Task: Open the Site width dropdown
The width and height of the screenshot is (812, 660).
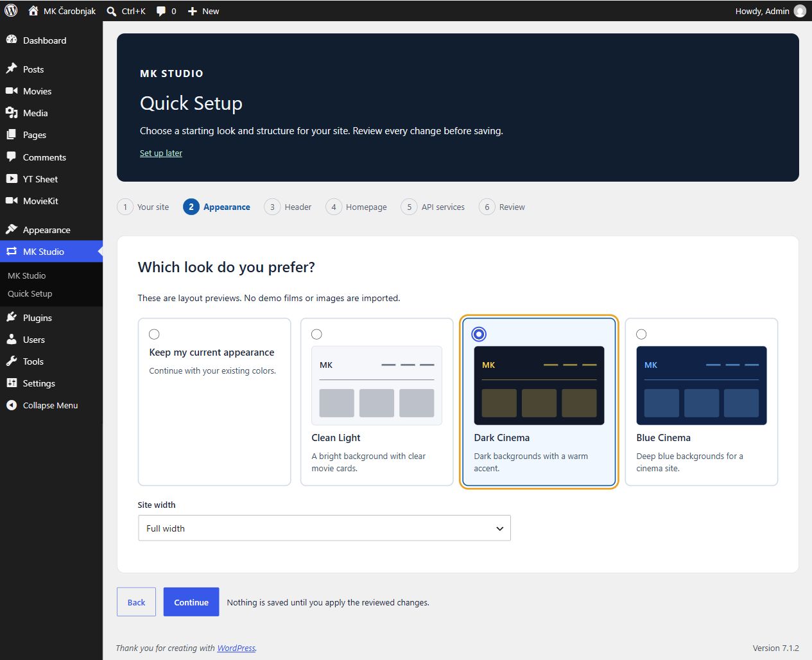Action: click(324, 528)
